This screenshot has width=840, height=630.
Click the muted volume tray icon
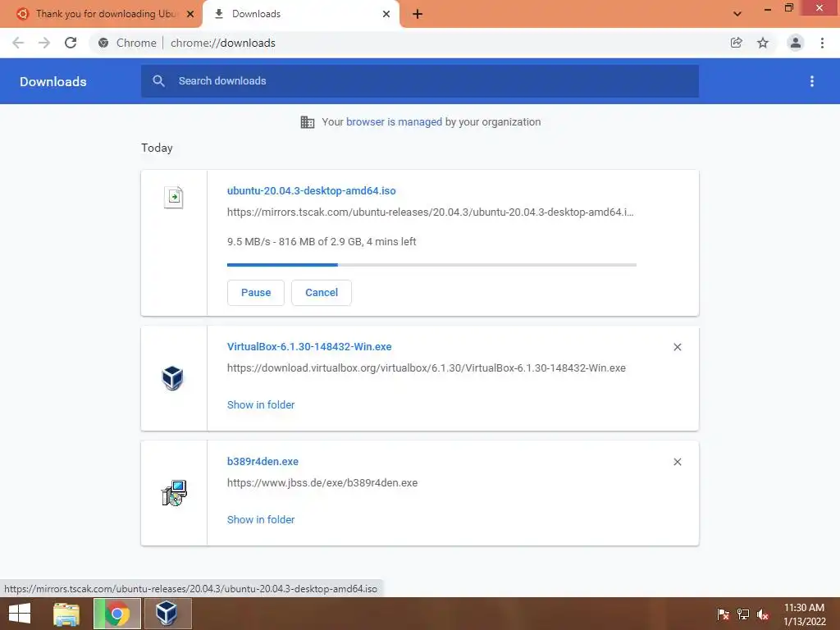(x=763, y=614)
